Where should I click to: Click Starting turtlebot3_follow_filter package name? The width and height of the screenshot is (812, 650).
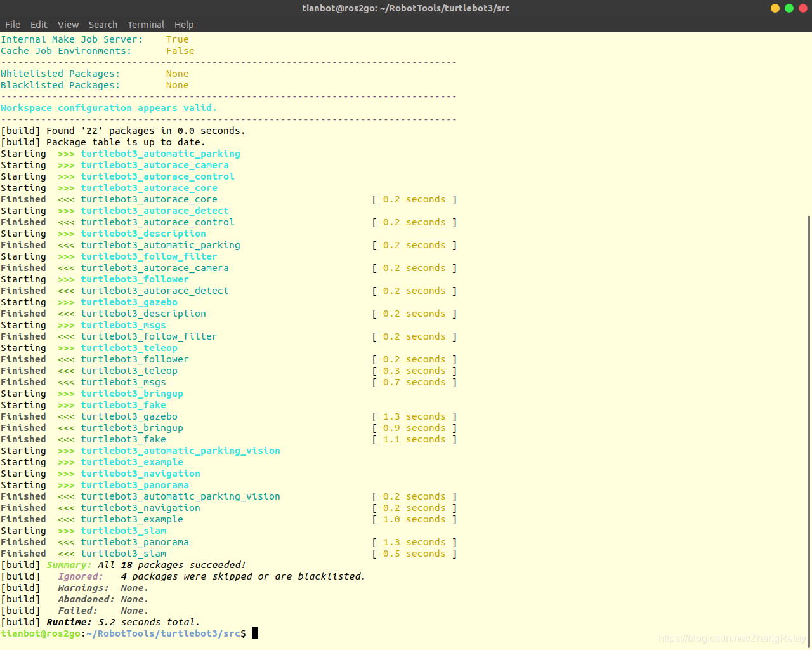(149, 256)
